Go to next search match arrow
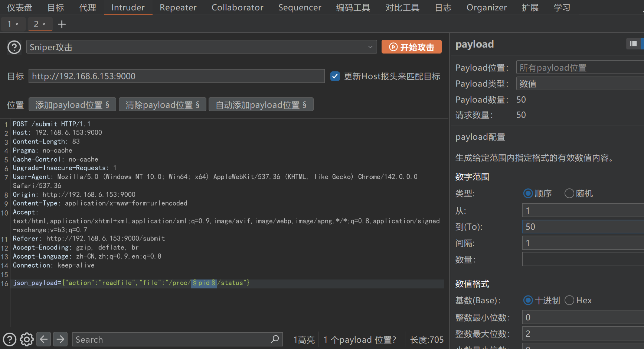 pos(61,339)
